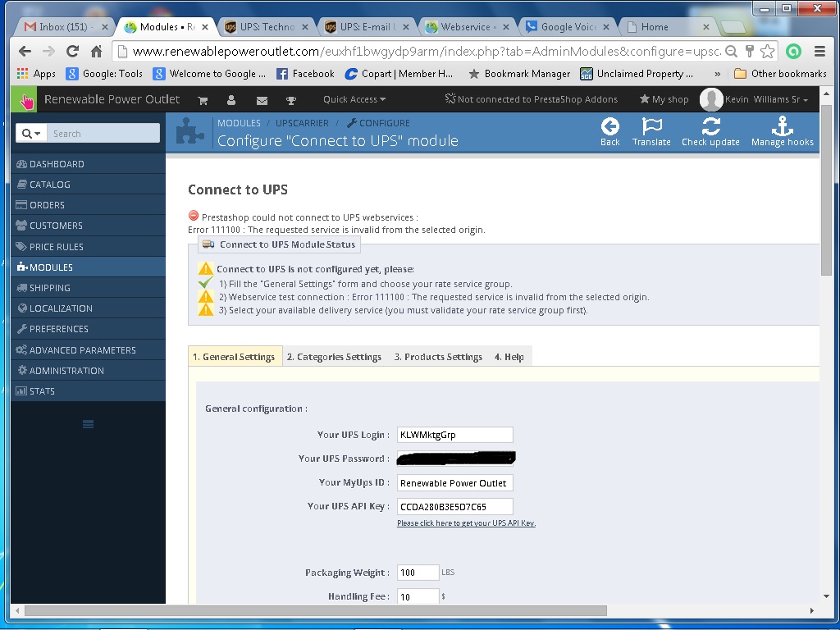
Task: Open My shop link
Action: [x=664, y=99]
